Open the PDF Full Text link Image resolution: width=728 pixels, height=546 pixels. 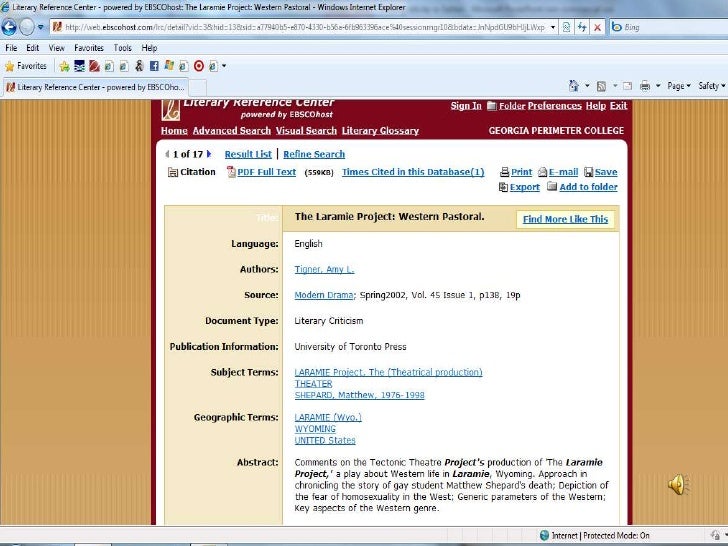(266, 172)
